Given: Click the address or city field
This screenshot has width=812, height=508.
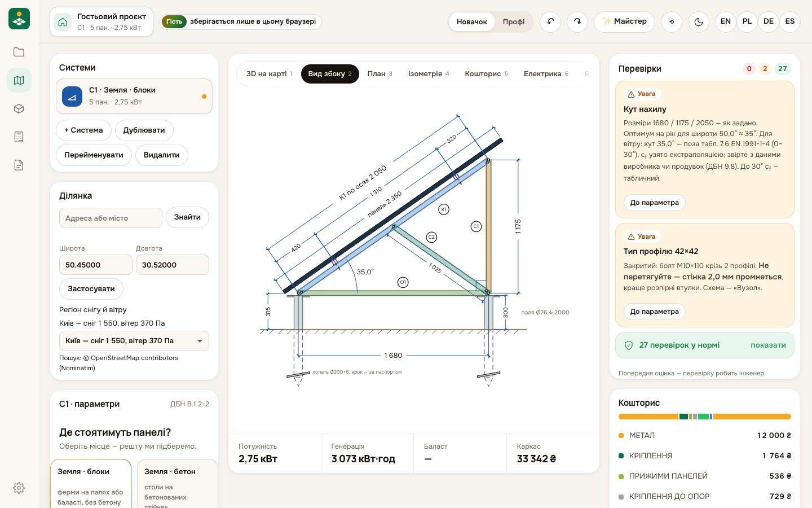Looking at the screenshot, I should (111, 218).
